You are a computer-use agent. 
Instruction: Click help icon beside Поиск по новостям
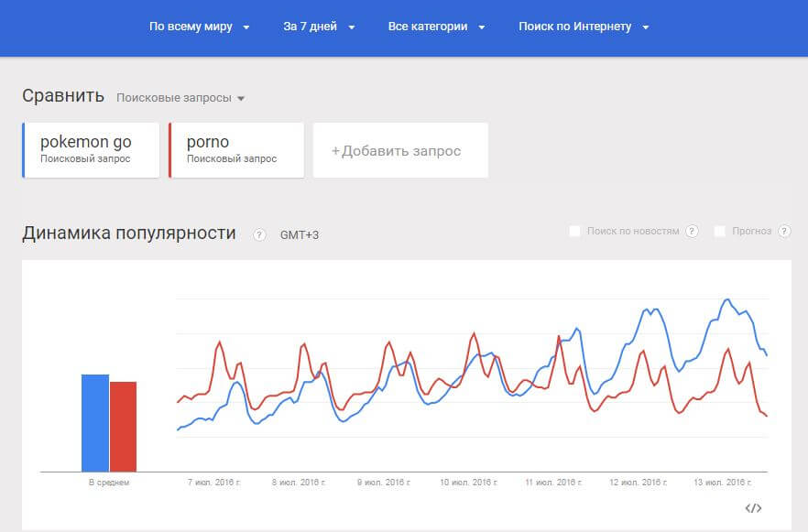tap(692, 232)
